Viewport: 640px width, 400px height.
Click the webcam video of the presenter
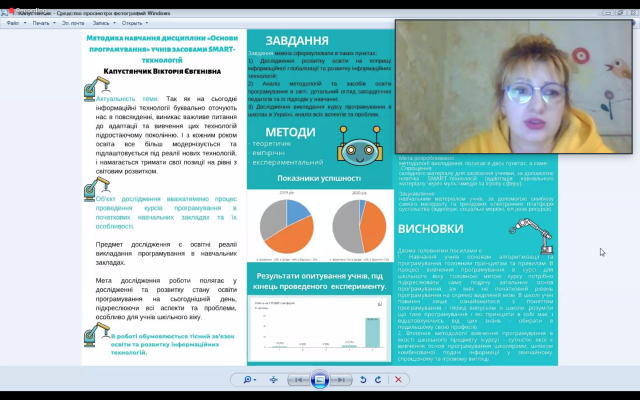(x=514, y=87)
